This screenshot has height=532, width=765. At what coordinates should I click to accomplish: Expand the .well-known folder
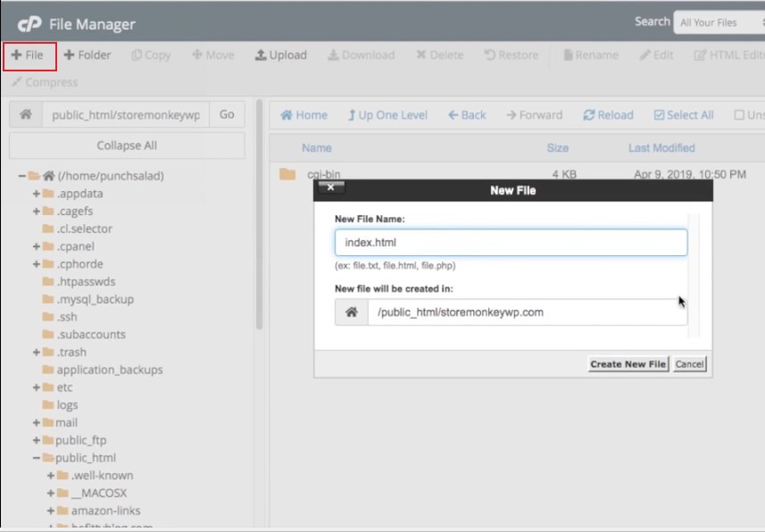tap(51, 476)
